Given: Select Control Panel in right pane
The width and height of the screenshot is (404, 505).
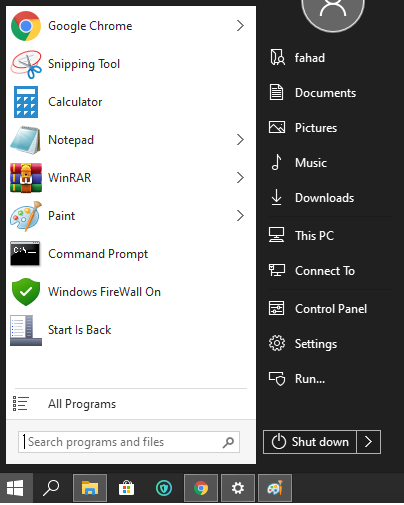Looking at the screenshot, I should tap(331, 309).
